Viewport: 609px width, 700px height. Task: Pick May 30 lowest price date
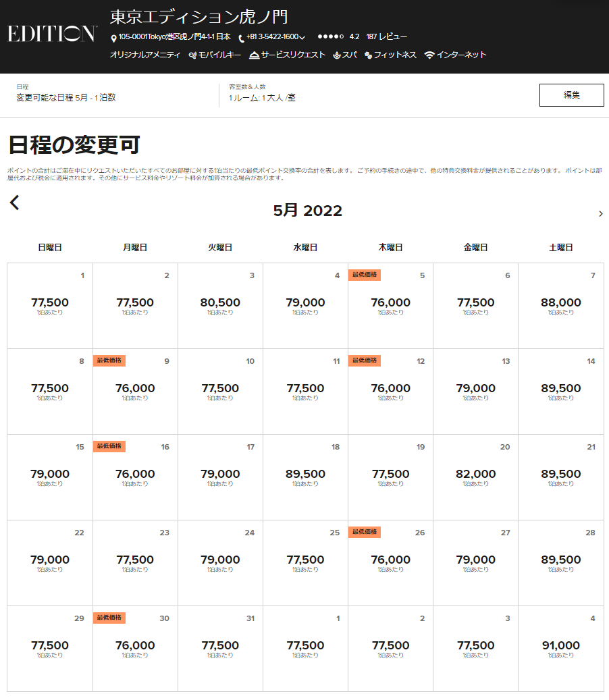pyautogui.click(x=135, y=648)
